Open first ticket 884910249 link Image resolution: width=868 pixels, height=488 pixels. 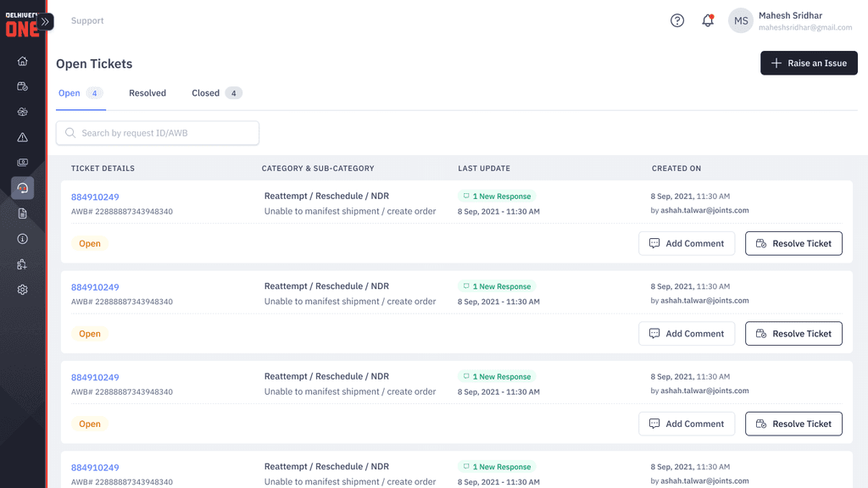point(95,197)
